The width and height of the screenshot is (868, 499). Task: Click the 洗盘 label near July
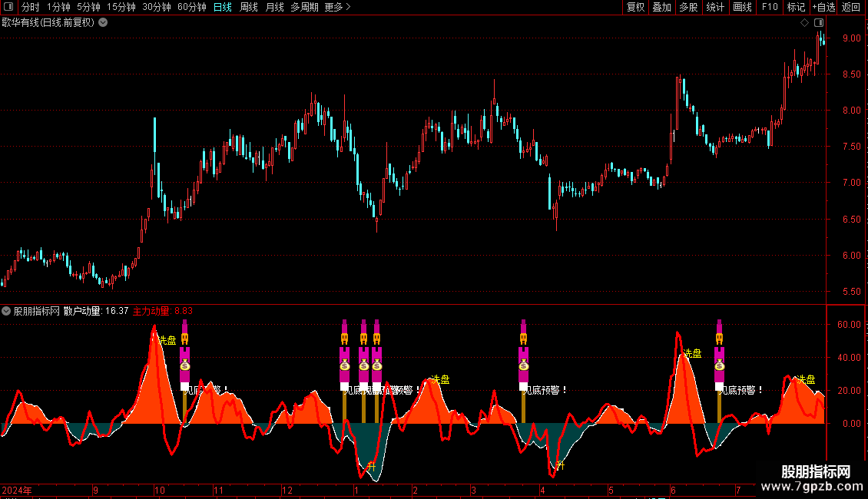[806, 379]
